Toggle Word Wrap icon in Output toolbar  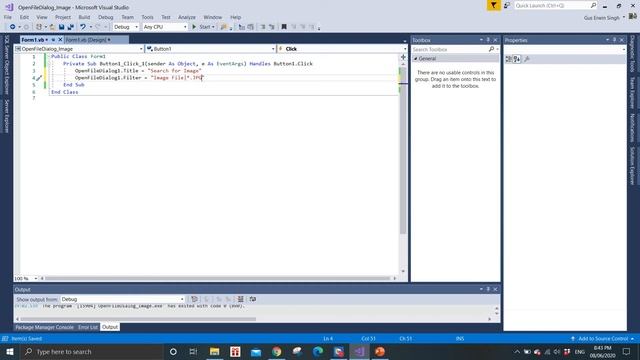[253, 299]
